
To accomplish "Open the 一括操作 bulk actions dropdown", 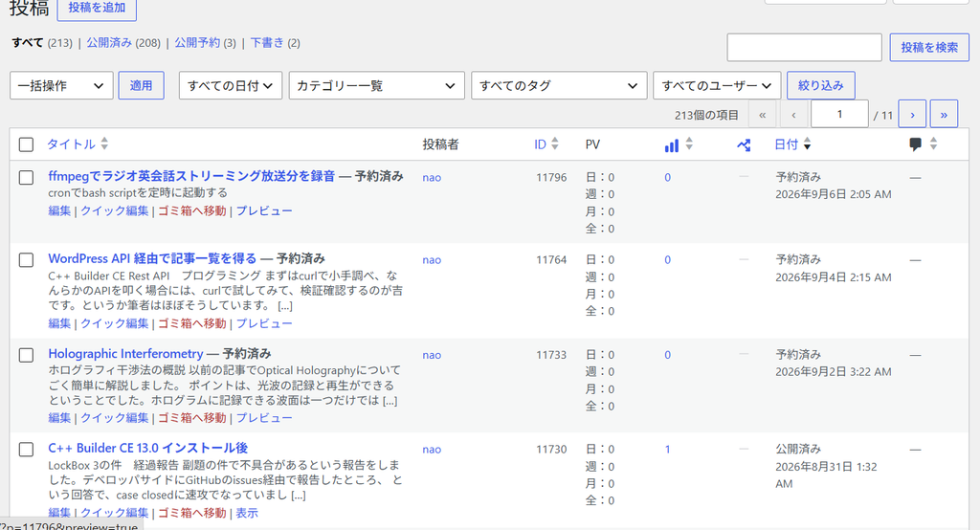I will [x=61, y=86].
